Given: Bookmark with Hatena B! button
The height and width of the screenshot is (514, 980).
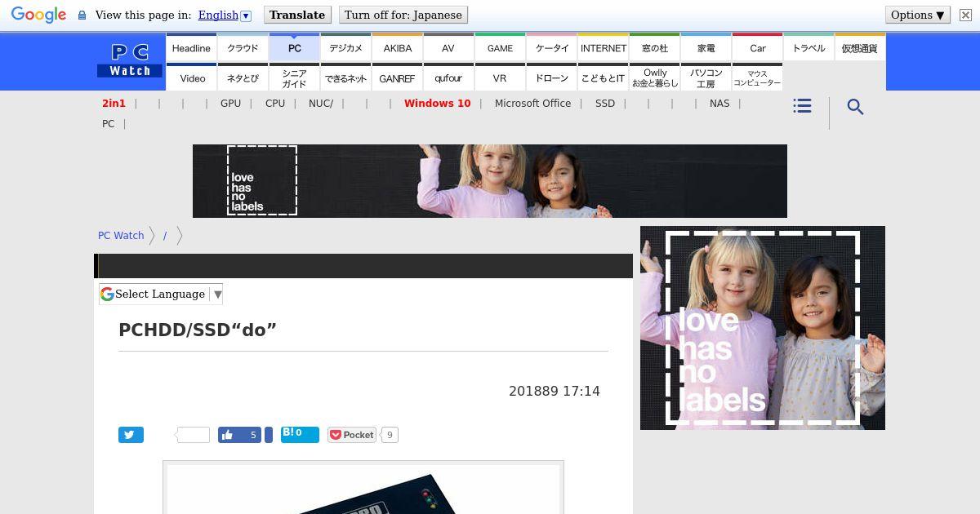Looking at the screenshot, I should click(x=300, y=433).
